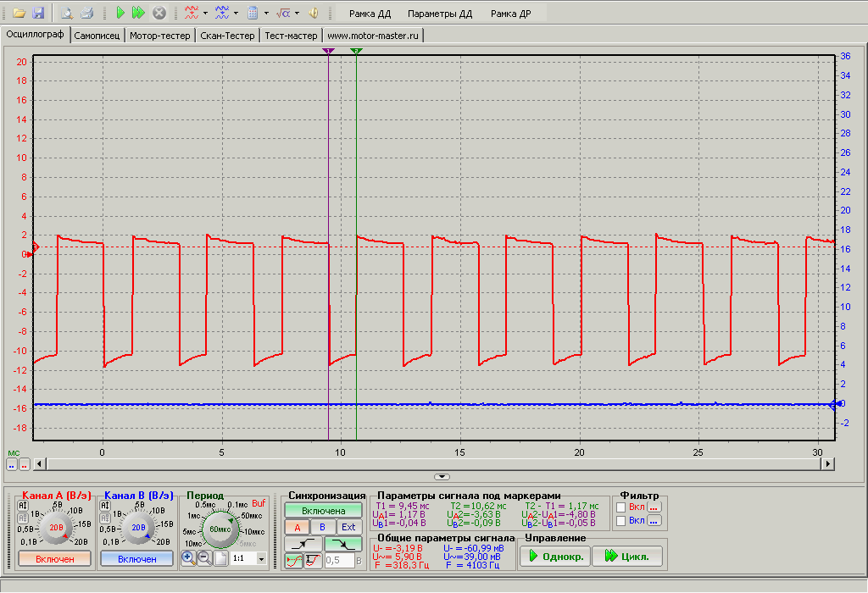This screenshot has width=868, height=593.
Task: Expand the red waveform icon dropdown arrow
Action: click(207, 14)
